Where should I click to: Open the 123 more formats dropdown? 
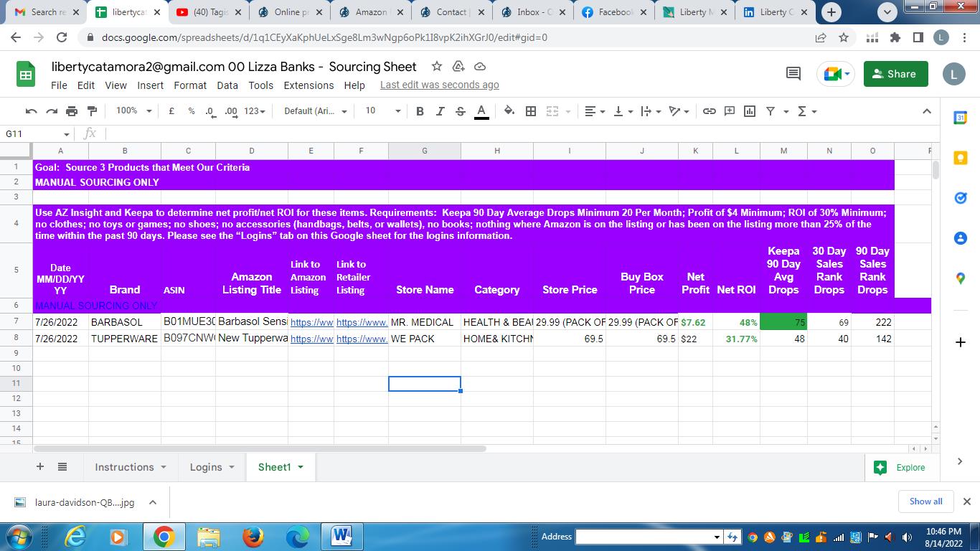[x=255, y=111]
